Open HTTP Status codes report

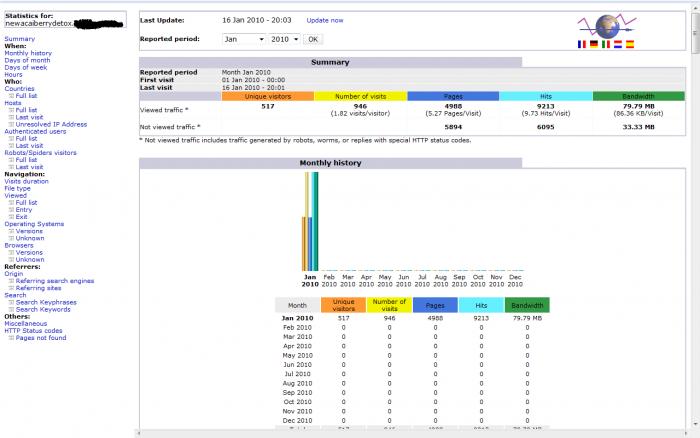(33, 331)
